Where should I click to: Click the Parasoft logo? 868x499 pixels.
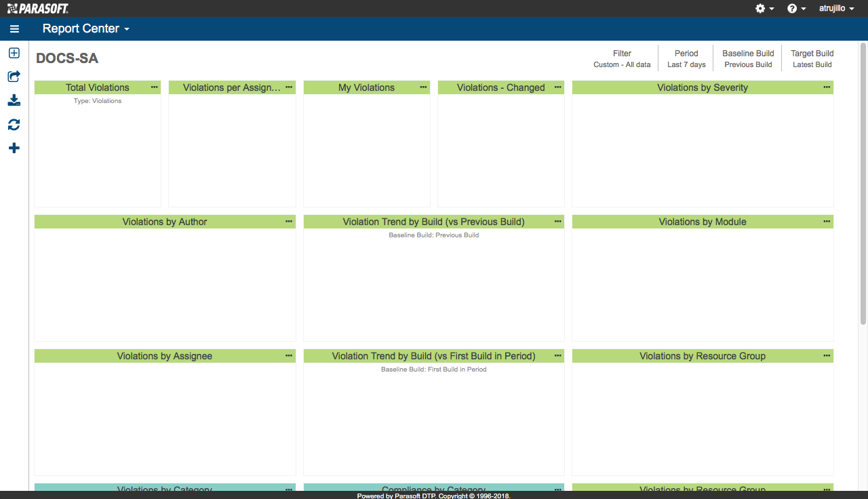tap(37, 8)
